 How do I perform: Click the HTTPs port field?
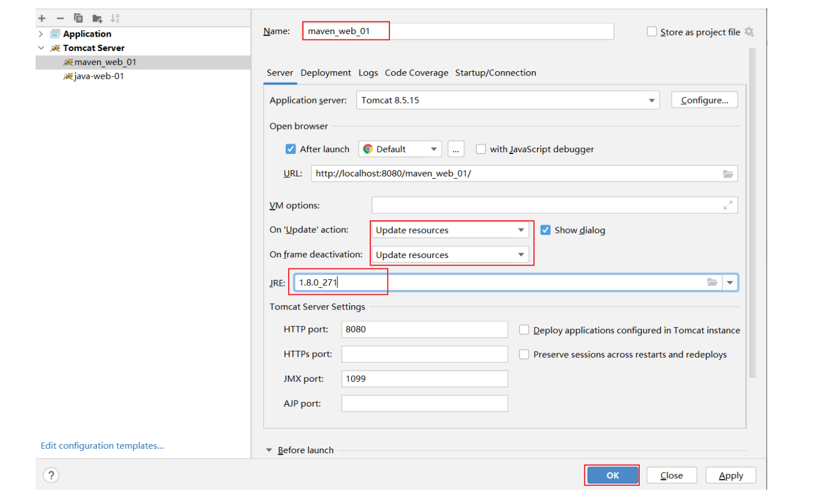pos(425,354)
